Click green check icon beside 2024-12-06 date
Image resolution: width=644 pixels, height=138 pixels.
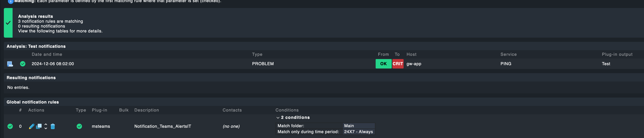(x=23, y=64)
